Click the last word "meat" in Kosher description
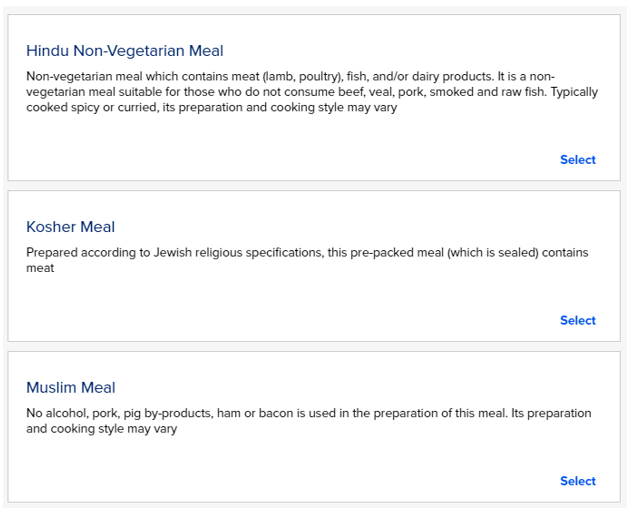 tap(40, 268)
